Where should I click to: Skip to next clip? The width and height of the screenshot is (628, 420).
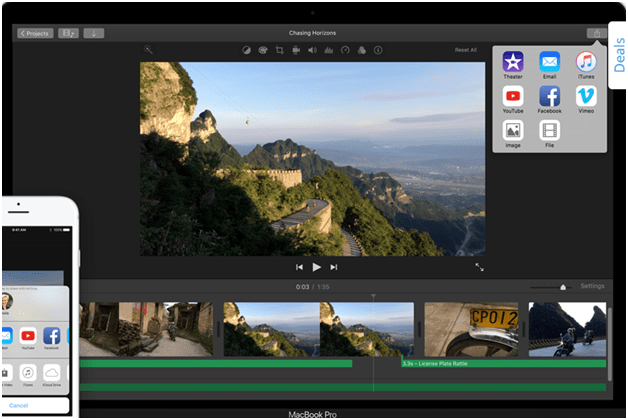[334, 267]
